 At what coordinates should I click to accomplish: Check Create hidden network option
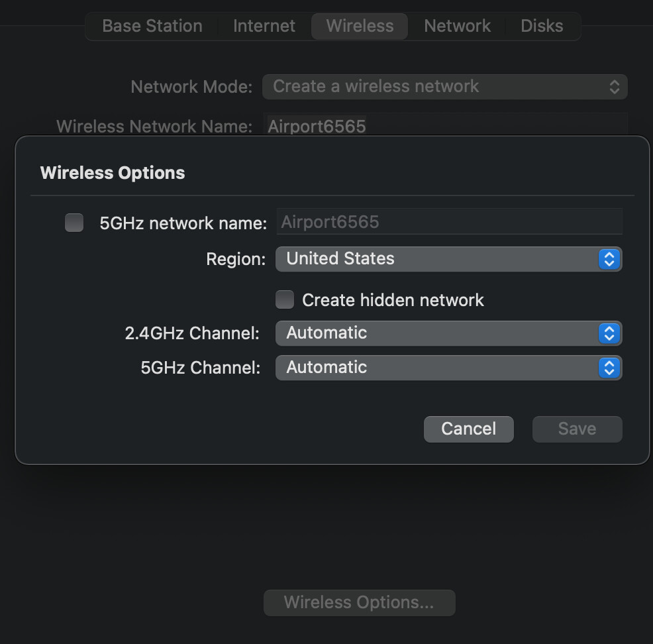tap(285, 299)
